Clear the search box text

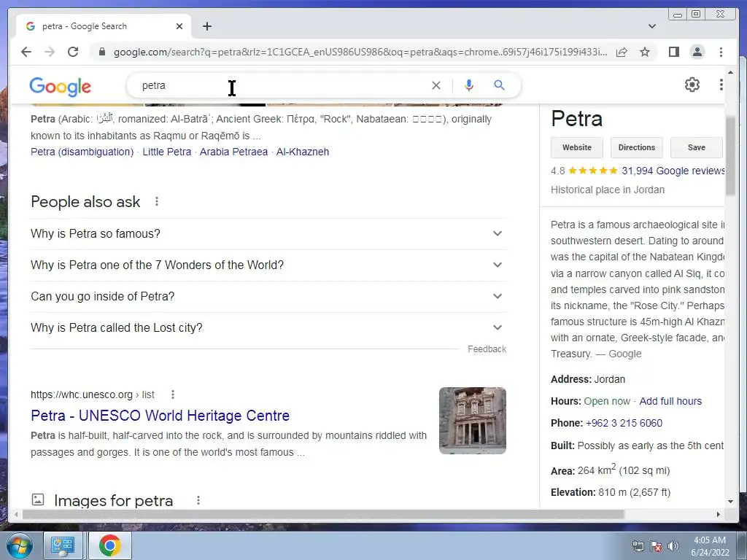tap(436, 85)
